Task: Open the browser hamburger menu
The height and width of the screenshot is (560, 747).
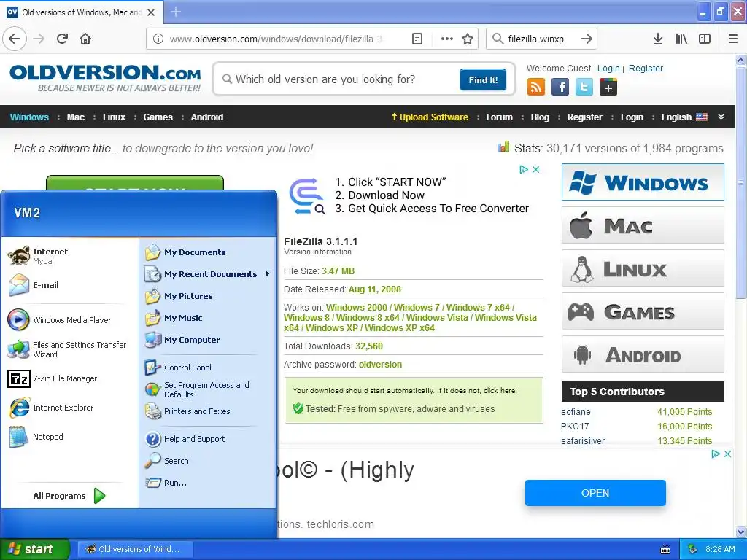Action: pyautogui.click(x=733, y=39)
